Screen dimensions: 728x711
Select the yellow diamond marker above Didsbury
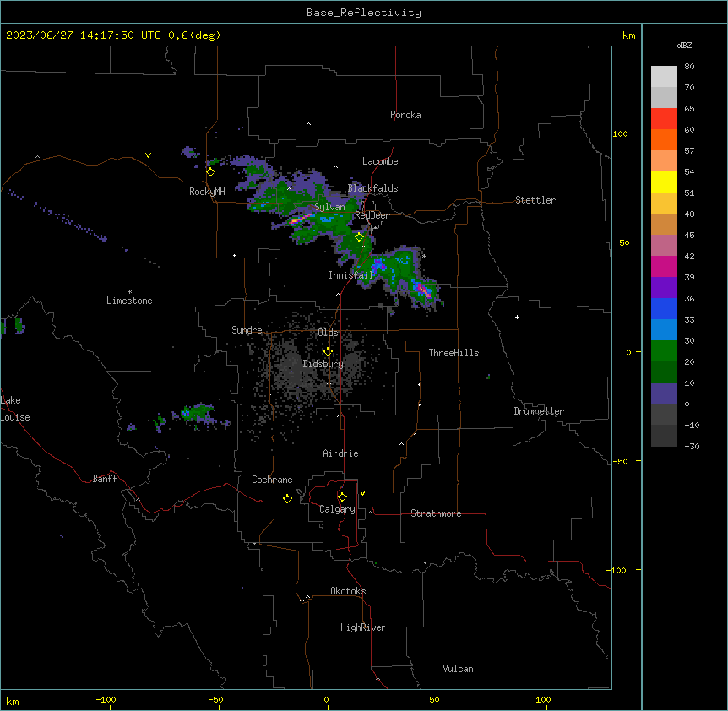pyautogui.click(x=328, y=352)
